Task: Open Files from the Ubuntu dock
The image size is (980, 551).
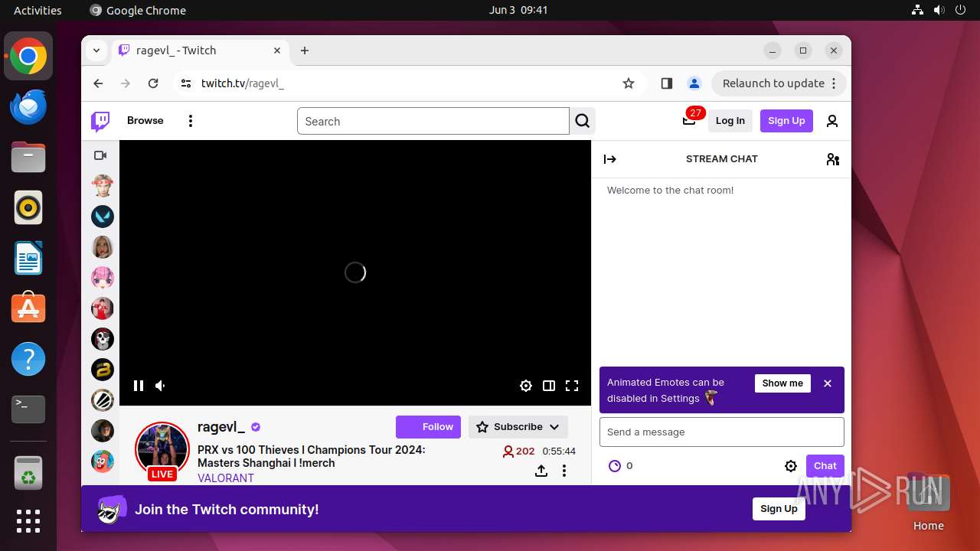Action: [x=28, y=158]
